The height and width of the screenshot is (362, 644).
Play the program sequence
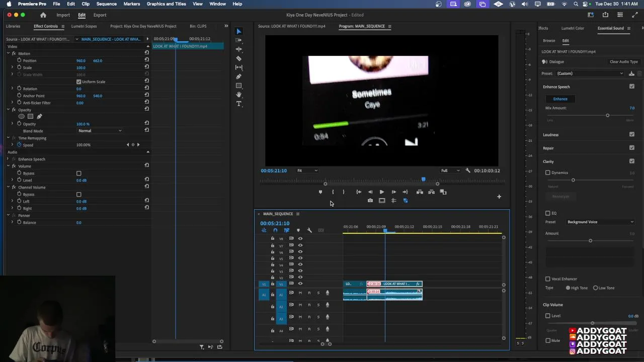point(382,192)
